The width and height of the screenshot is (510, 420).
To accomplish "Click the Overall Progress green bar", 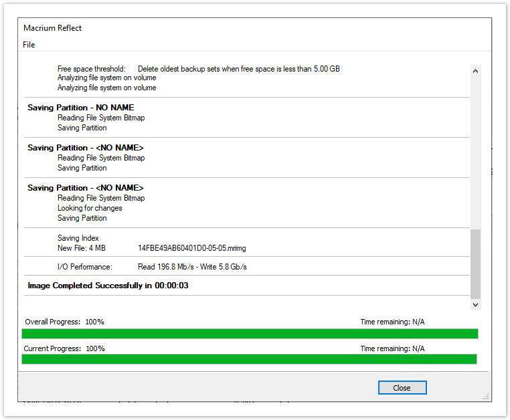I will click(x=250, y=334).
